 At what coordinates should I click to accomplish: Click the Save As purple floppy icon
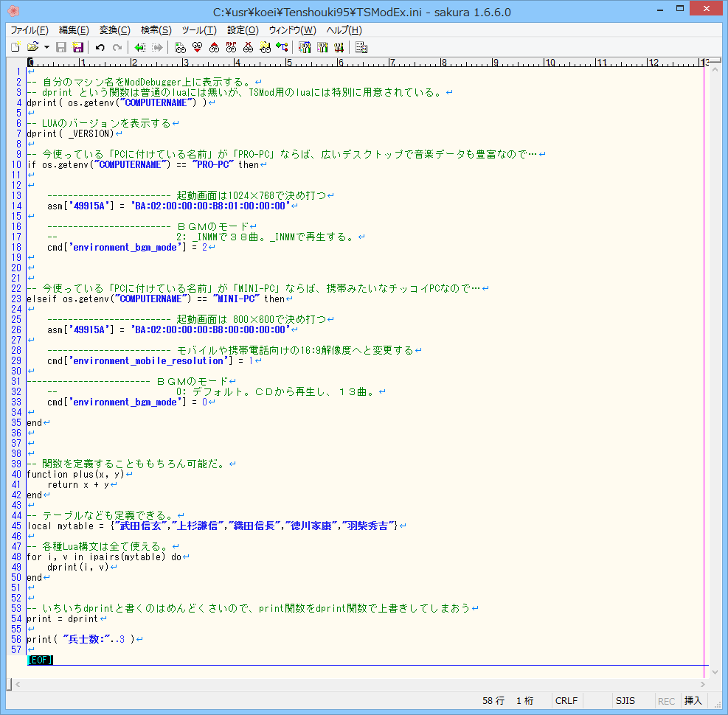click(x=78, y=47)
